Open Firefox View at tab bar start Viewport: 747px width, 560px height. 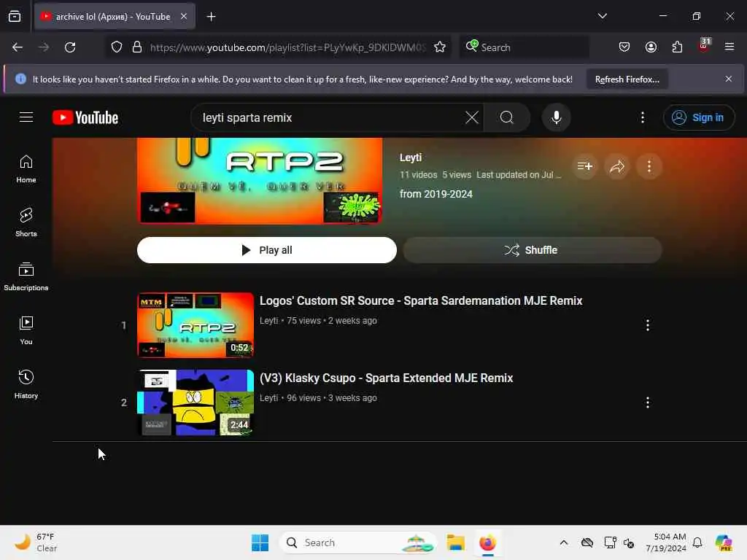click(15, 17)
